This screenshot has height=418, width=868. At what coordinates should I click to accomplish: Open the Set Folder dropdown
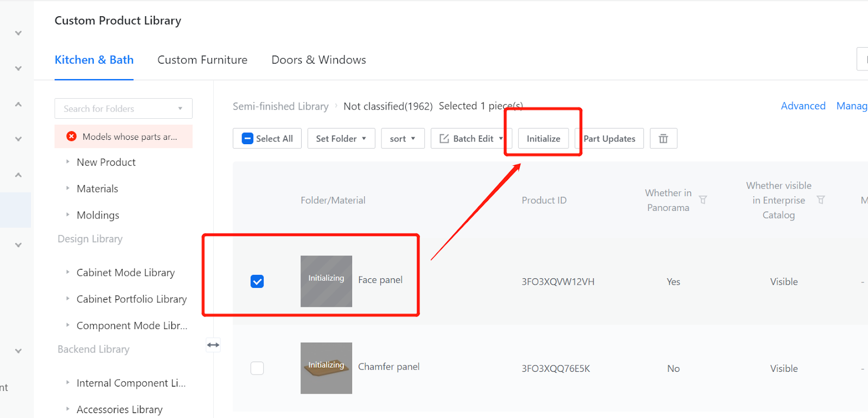pyautogui.click(x=341, y=139)
